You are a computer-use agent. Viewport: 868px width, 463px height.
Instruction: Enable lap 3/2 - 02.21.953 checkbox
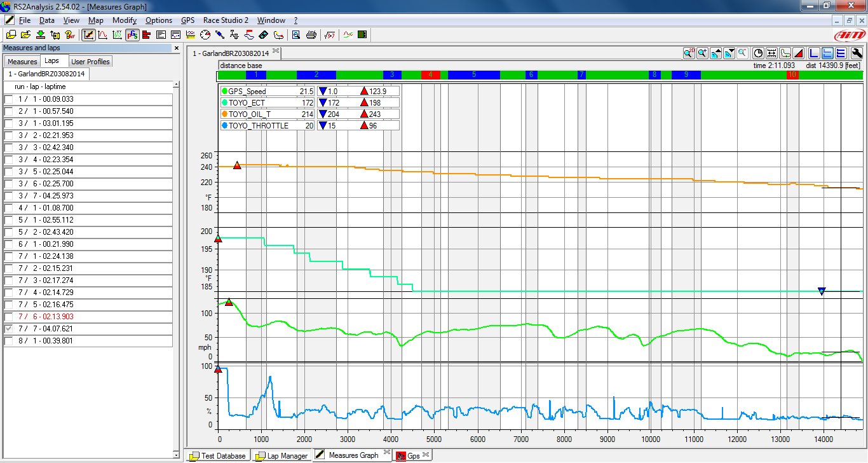tap(8, 135)
